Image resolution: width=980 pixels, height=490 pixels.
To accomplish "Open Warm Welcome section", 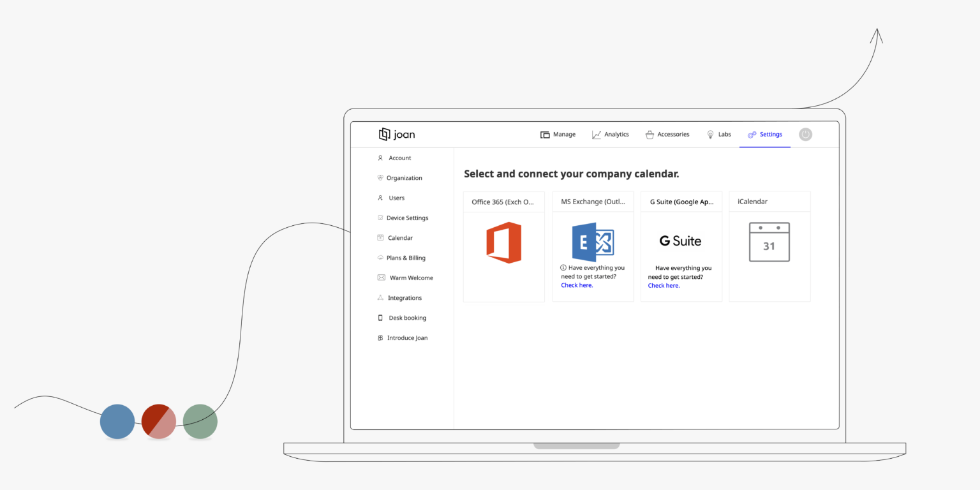I will pos(411,278).
